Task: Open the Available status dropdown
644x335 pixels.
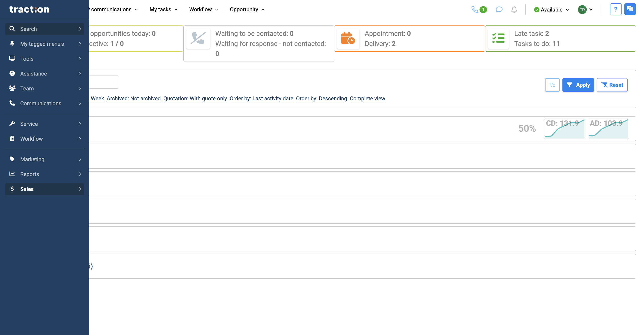Action: (551, 9)
